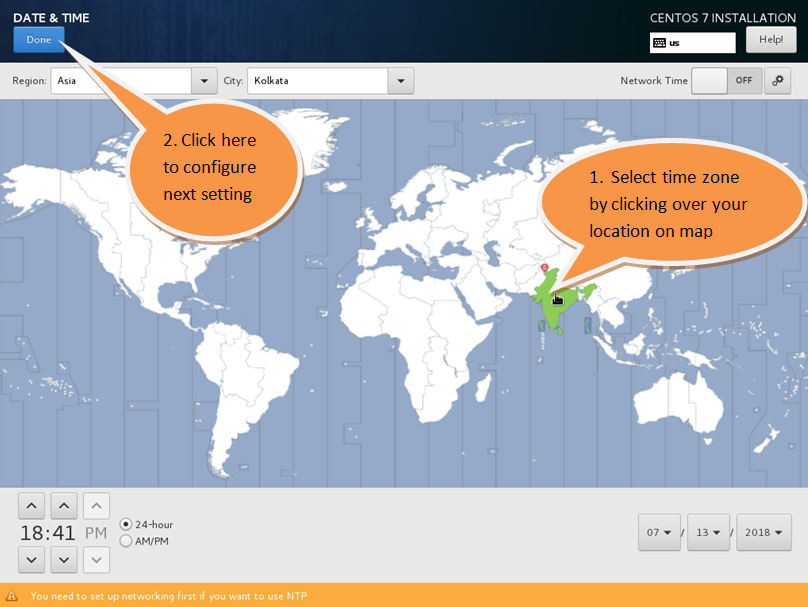Toggle the Network Time switch

coord(727,80)
